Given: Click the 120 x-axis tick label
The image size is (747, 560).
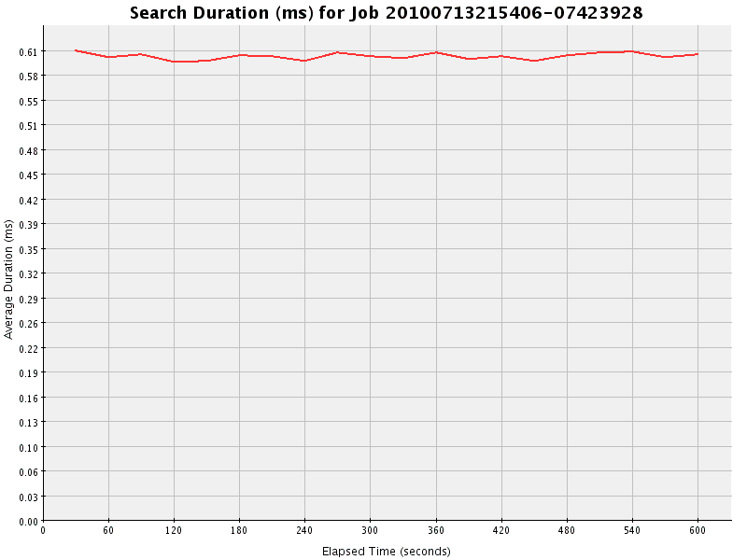Looking at the screenshot, I should click(x=174, y=530).
